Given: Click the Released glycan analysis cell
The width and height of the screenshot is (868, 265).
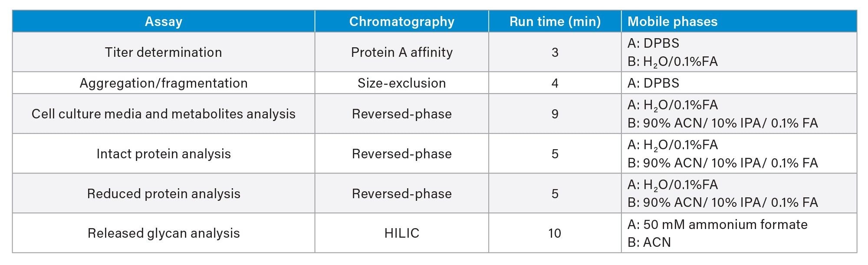Looking at the screenshot, I should tap(163, 233).
